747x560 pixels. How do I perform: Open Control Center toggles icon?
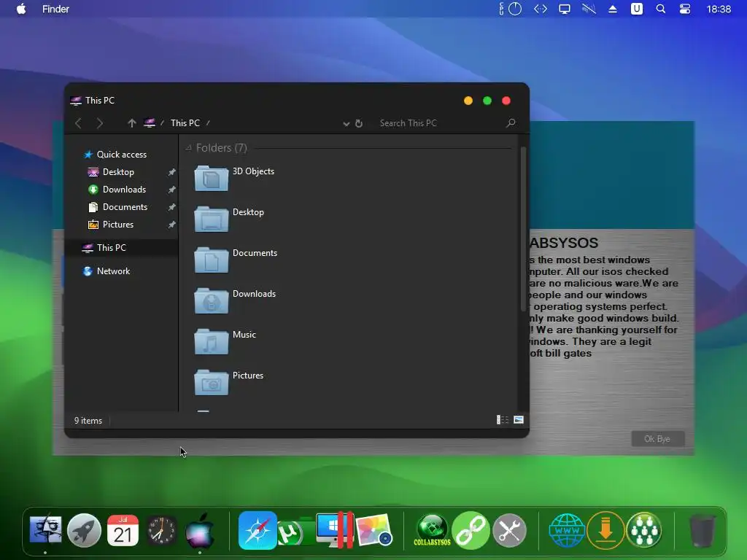click(684, 9)
